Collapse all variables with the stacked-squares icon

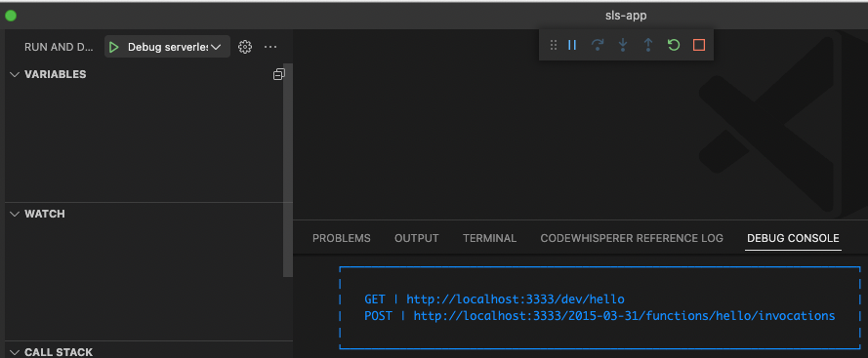click(279, 74)
